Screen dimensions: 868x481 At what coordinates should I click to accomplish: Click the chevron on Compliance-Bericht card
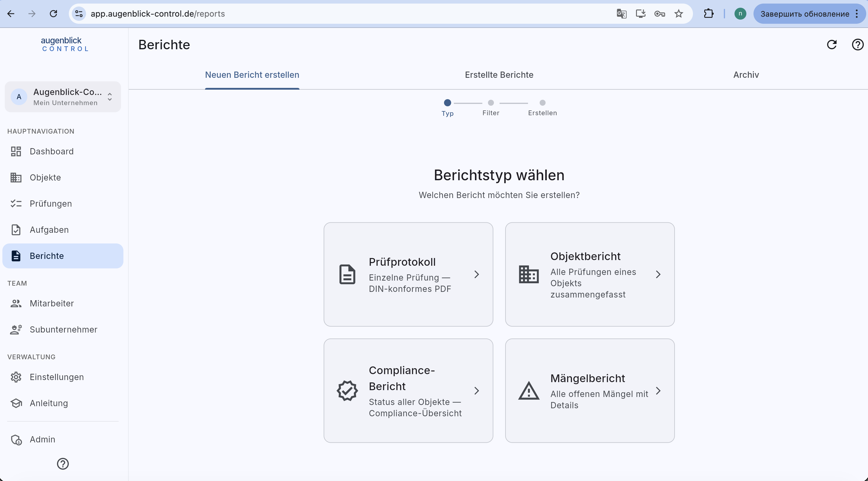point(476,391)
